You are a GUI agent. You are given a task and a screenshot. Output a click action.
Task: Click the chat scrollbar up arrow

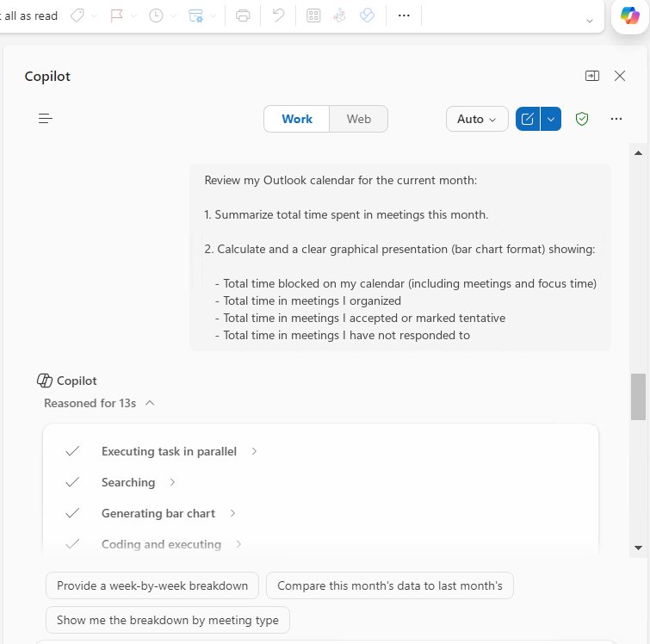(x=639, y=153)
